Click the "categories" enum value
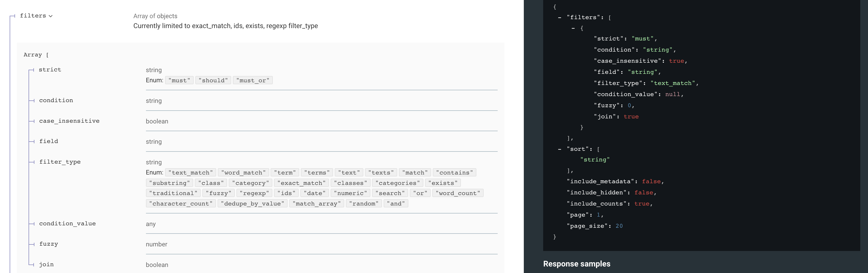This screenshot has height=273, width=868. 398,183
